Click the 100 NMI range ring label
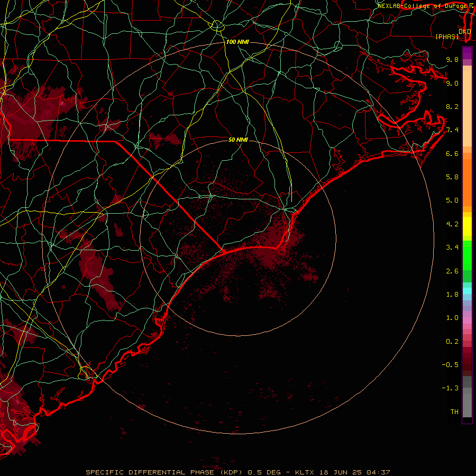 [x=237, y=42]
